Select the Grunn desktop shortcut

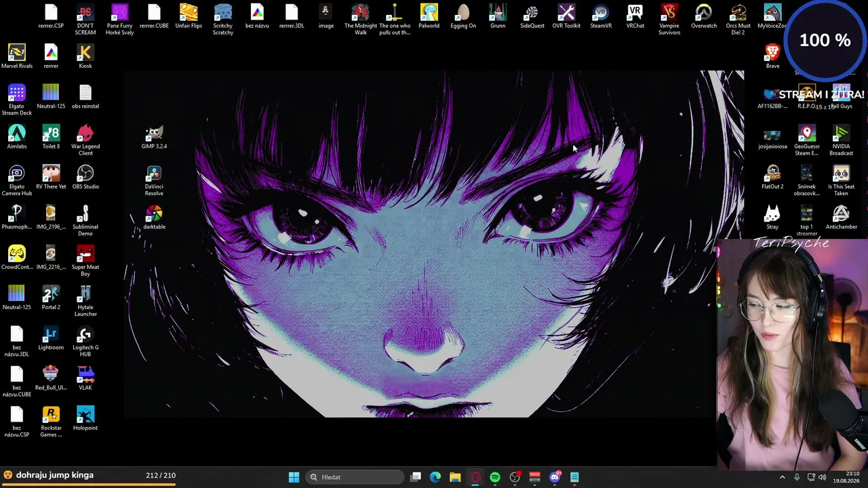point(498,17)
